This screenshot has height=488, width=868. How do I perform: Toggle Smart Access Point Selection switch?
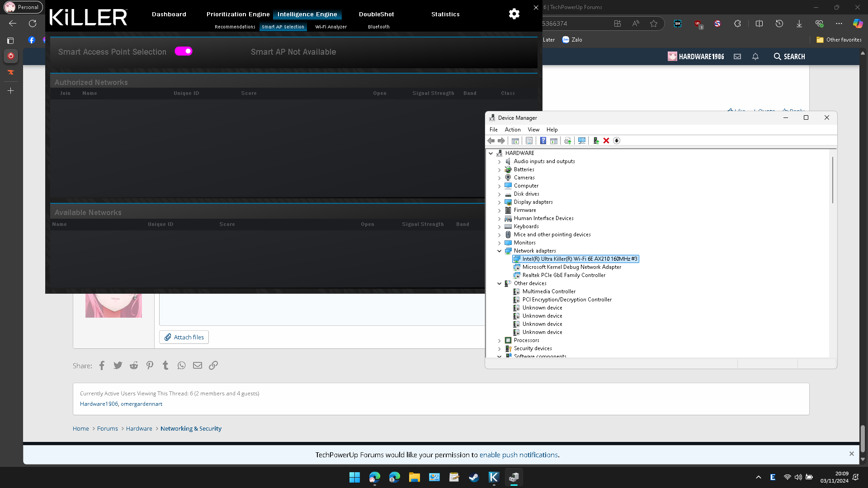coord(184,51)
